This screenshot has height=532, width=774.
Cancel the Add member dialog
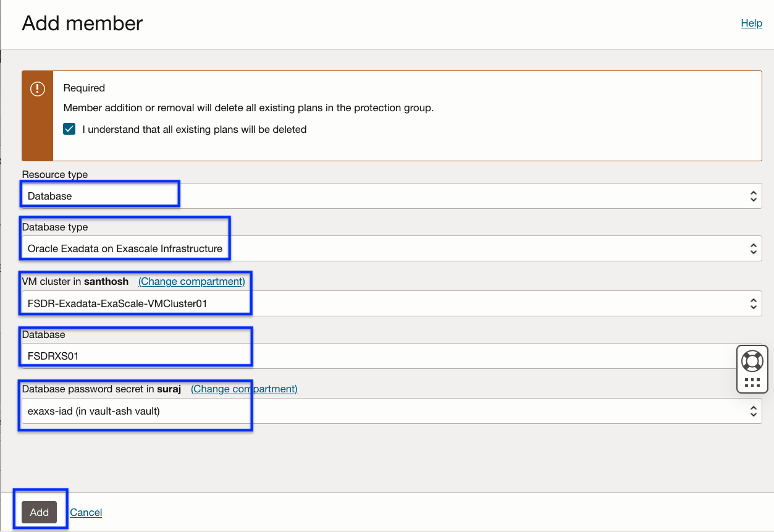click(86, 512)
